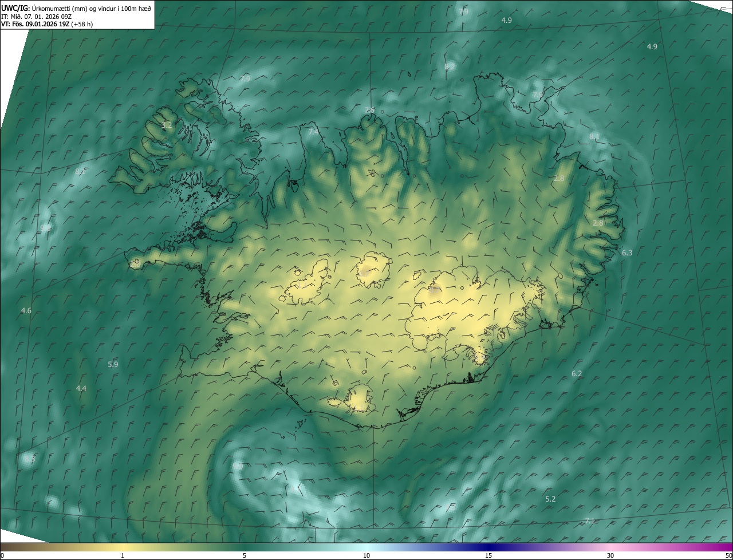Pick the 6.3 value label off the coast
Image resolution: width=733 pixels, height=560 pixels.
(x=627, y=253)
